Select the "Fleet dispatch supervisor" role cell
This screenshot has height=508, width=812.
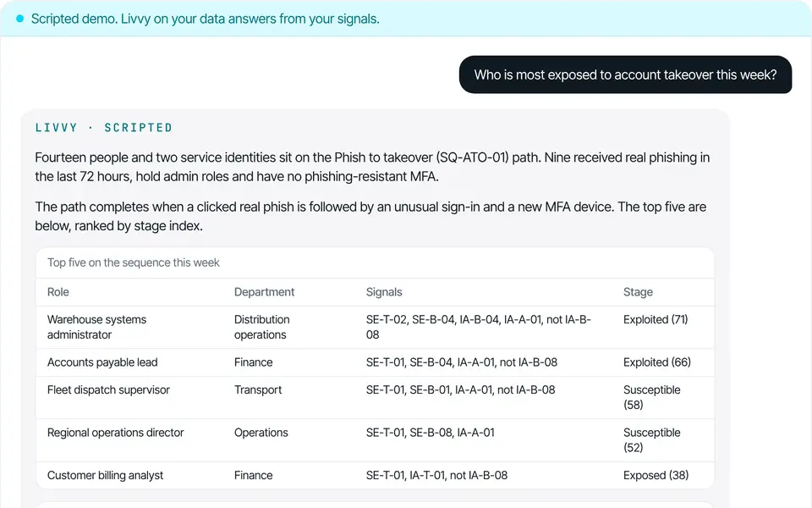[x=109, y=389]
